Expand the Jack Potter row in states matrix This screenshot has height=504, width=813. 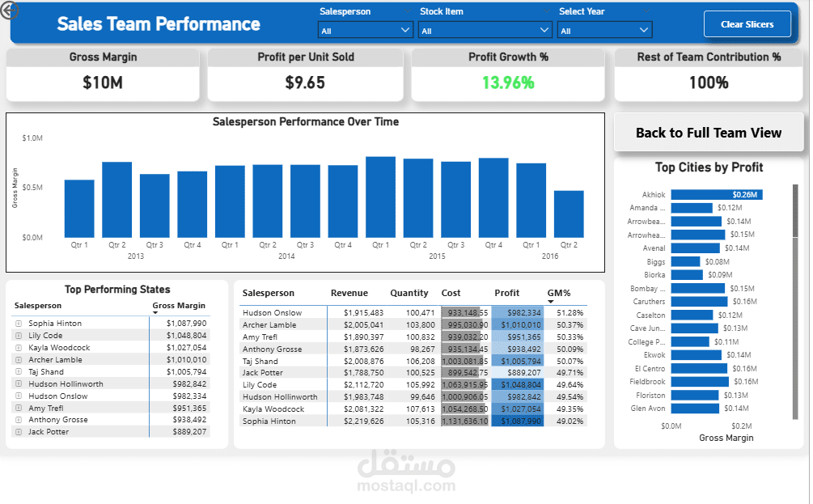coord(18,432)
